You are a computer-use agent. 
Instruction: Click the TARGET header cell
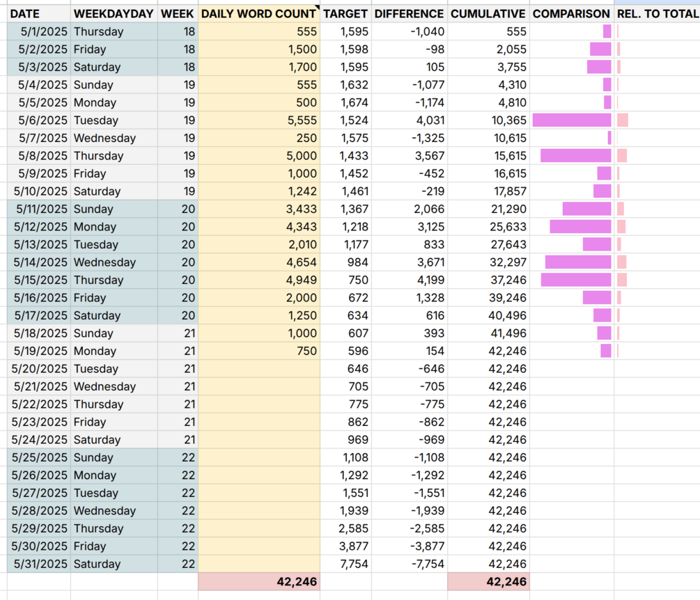coord(345,14)
